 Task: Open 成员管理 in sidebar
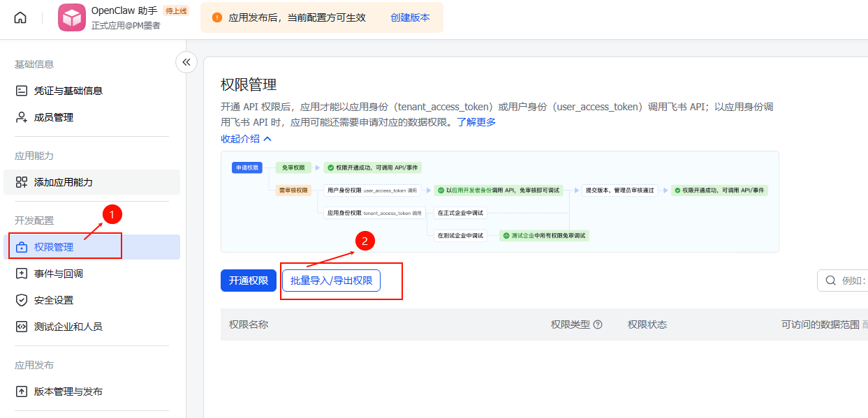(x=91, y=117)
